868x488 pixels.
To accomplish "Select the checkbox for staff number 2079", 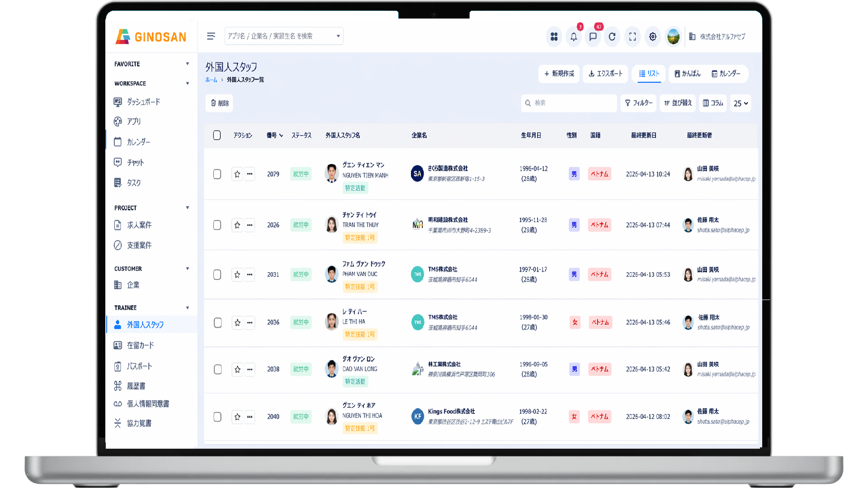I will (x=217, y=174).
